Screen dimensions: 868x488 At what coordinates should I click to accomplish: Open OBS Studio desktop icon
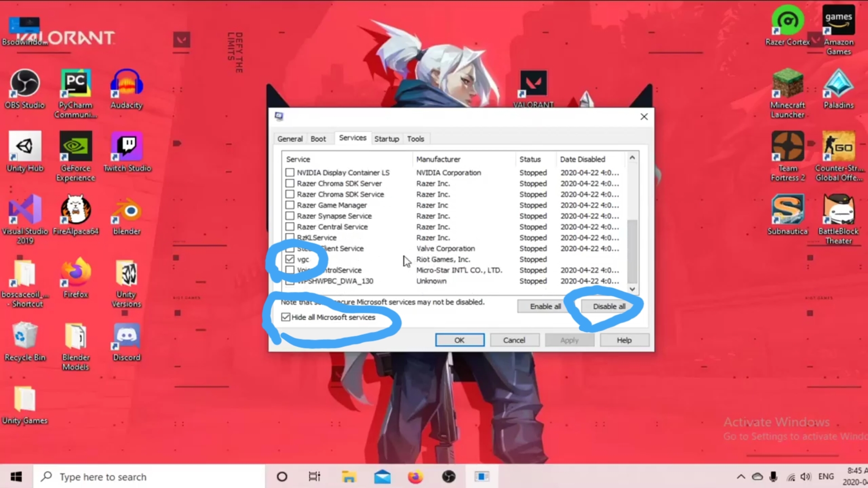tap(25, 89)
